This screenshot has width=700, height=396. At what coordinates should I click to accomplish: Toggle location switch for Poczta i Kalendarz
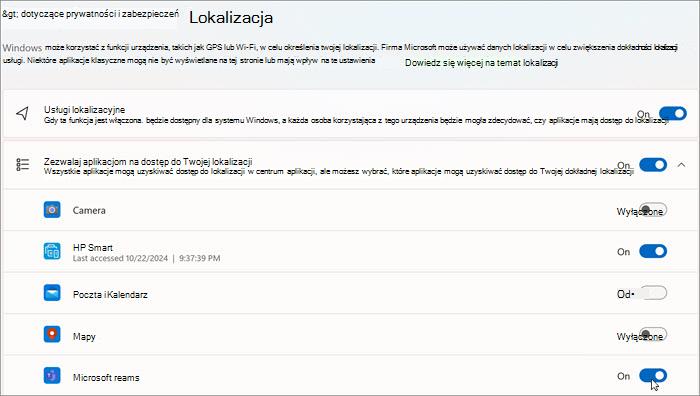tap(653, 293)
